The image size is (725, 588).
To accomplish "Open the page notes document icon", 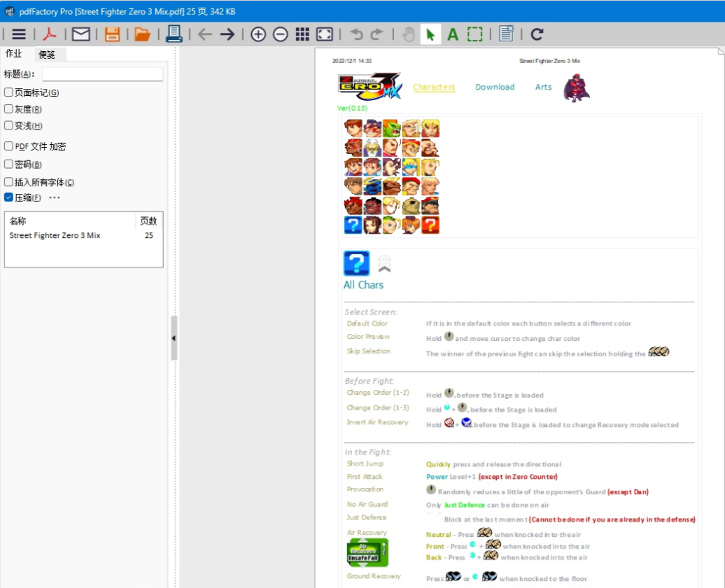I will pyautogui.click(x=506, y=34).
